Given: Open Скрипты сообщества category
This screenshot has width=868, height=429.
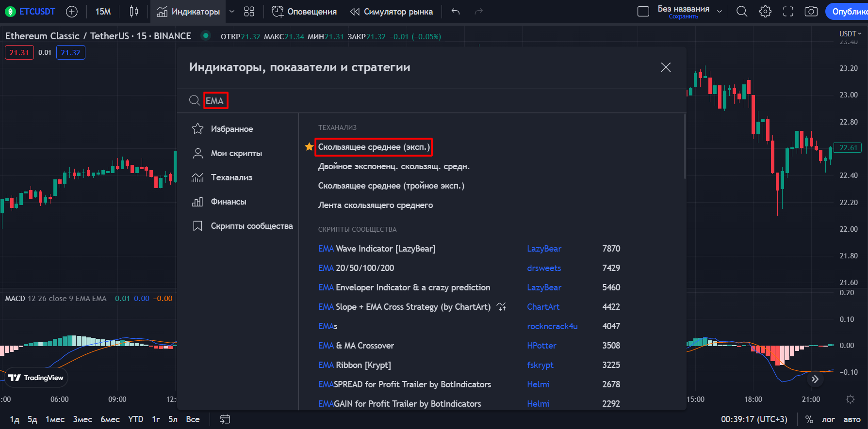Looking at the screenshot, I should click(252, 226).
